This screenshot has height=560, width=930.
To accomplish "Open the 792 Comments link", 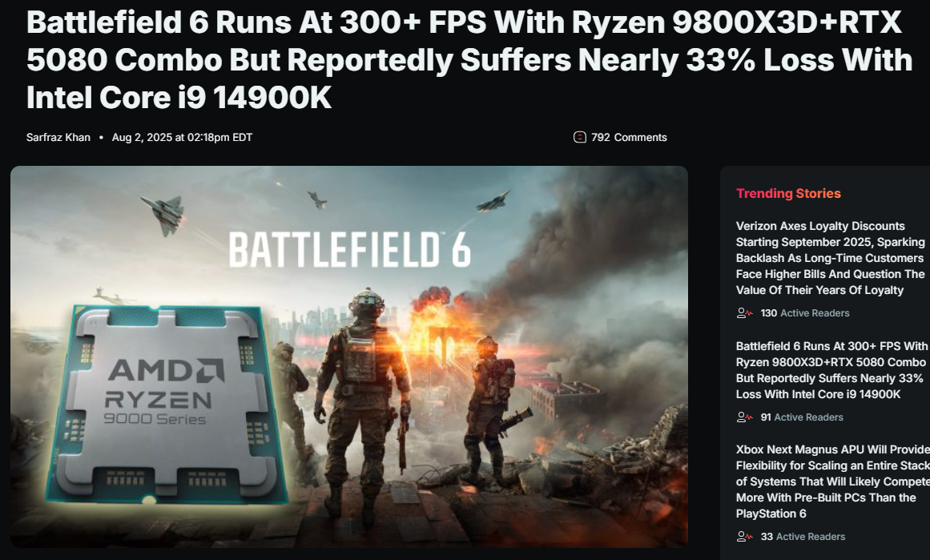I will pos(620,138).
